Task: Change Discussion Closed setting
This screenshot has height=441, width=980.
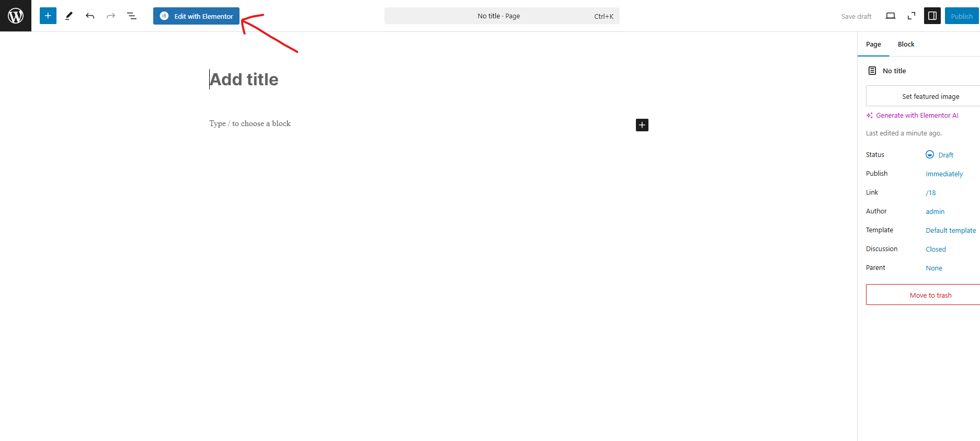Action: pyautogui.click(x=936, y=249)
